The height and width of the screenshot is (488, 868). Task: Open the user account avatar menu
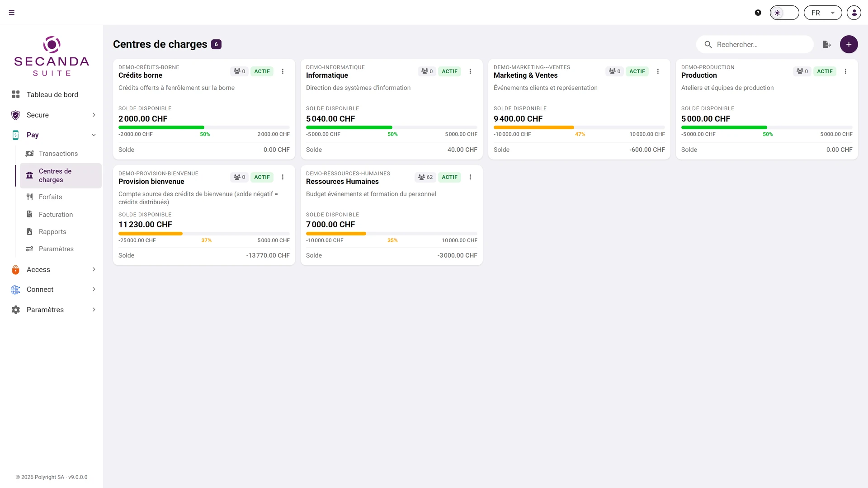tap(854, 13)
